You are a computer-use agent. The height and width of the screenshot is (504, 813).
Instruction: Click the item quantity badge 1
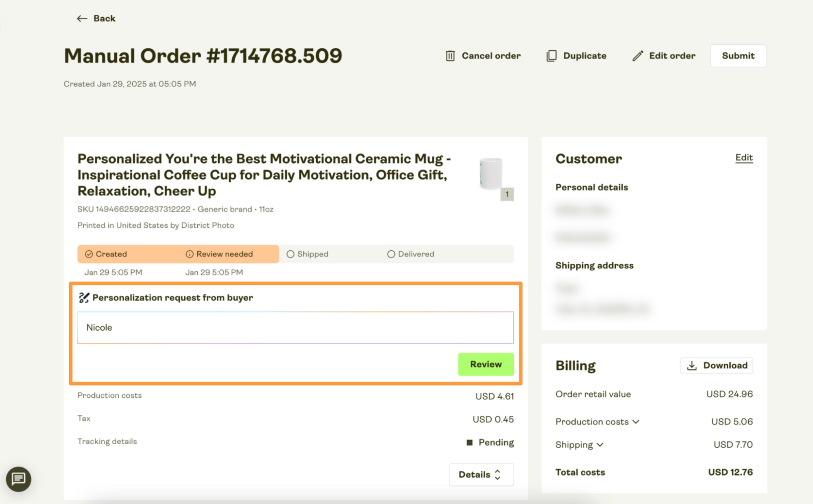point(507,194)
